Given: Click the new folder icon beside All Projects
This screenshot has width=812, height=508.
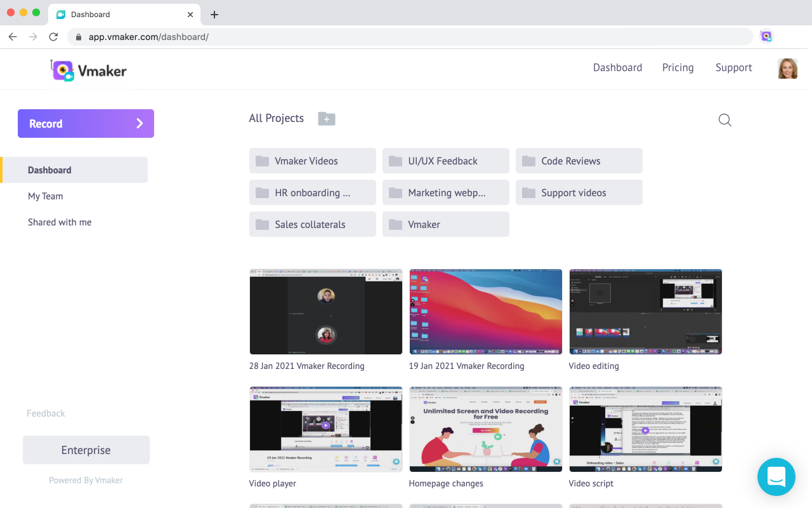Looking at the screenshot, I should pyautogui.click(x=327, y=119).
